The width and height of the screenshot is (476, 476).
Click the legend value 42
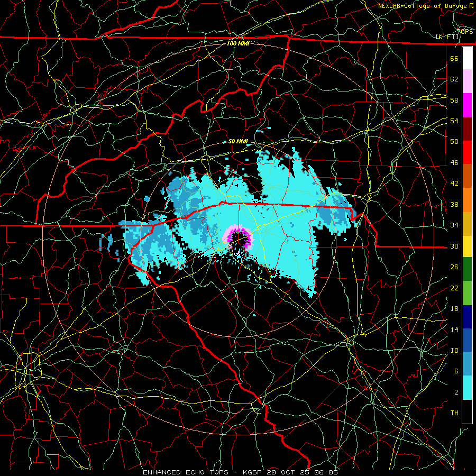(454, 184)
